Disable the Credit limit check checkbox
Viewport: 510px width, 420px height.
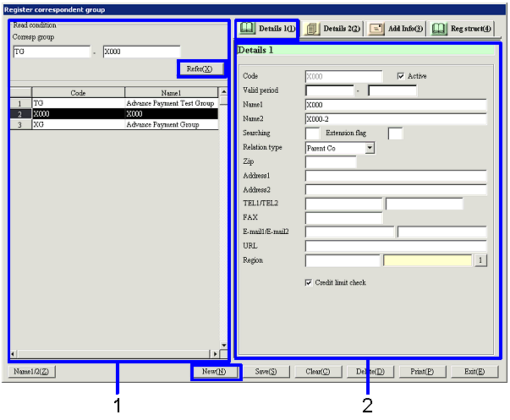309,282
